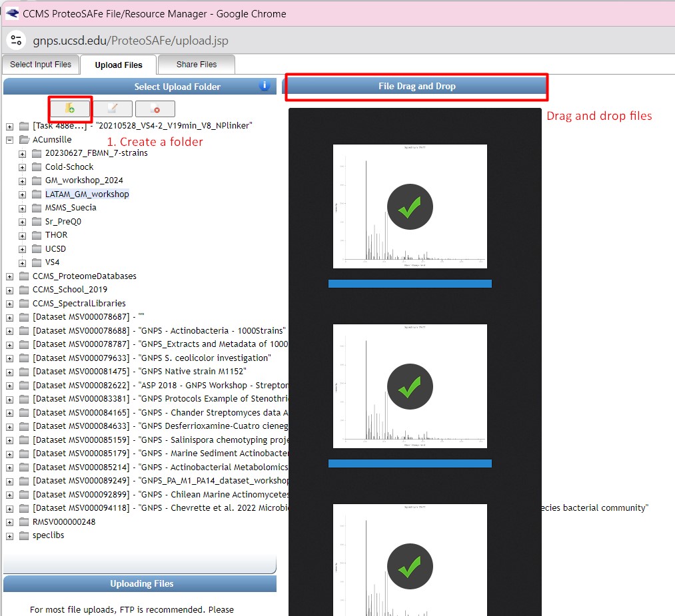The height and width of the screenshot is (616, 675).
Task: Click the first uploaded spectrum thumbnail
Action: point(410,207)
